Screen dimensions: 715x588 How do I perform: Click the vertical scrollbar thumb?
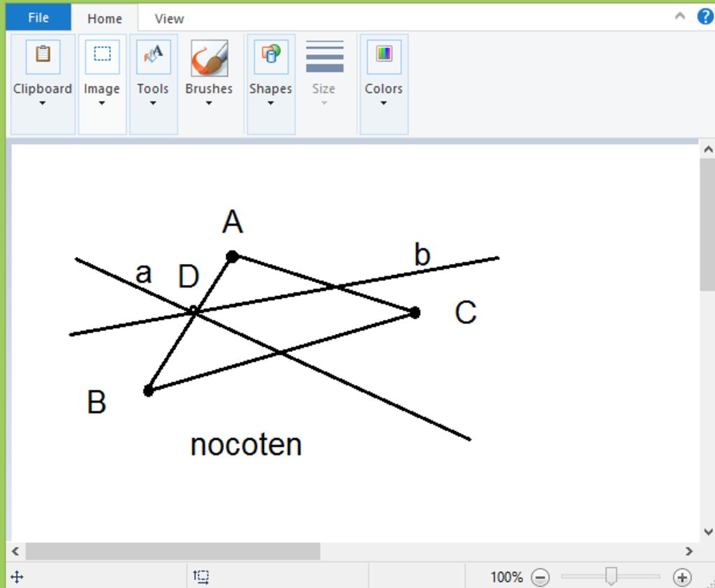(x=708, y=224)
